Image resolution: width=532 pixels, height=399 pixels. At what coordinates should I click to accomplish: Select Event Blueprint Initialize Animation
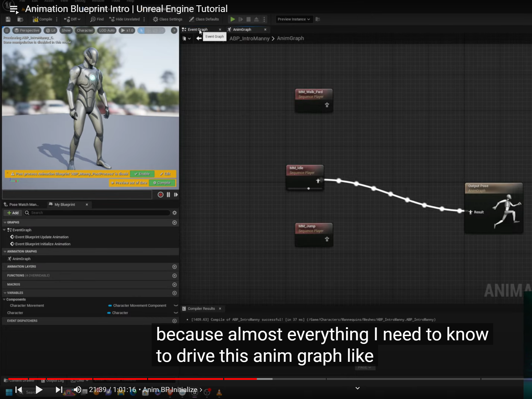pos(43,244)
